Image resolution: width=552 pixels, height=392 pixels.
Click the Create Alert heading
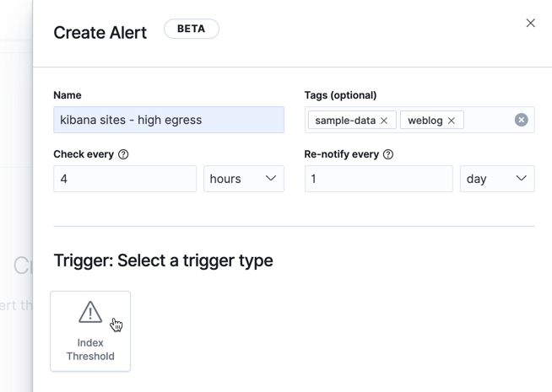coord(100,32)
